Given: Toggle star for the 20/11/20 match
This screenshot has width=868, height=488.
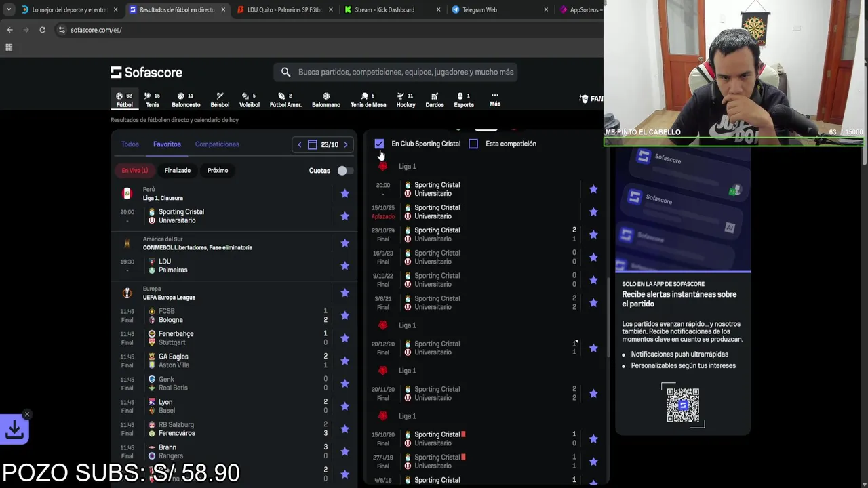Looking at the screenshot, I should (x=593, y=393).
